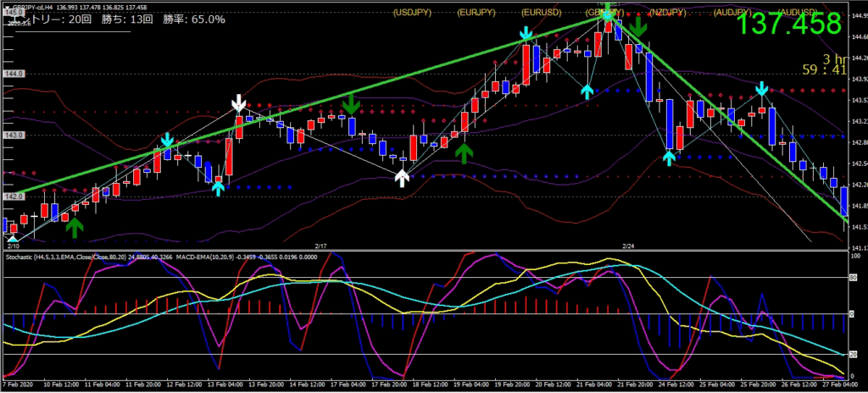Image resolution: width=868 pixels, height=393 pixels.
Task: Select the white down arrow at 13 Feb peak
Action: click(239, 105)
